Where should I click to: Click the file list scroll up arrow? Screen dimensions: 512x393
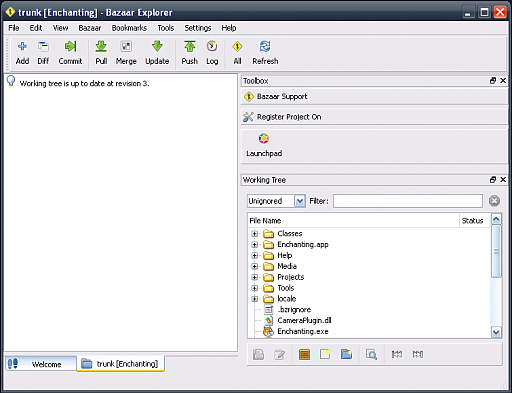point(496,219)
